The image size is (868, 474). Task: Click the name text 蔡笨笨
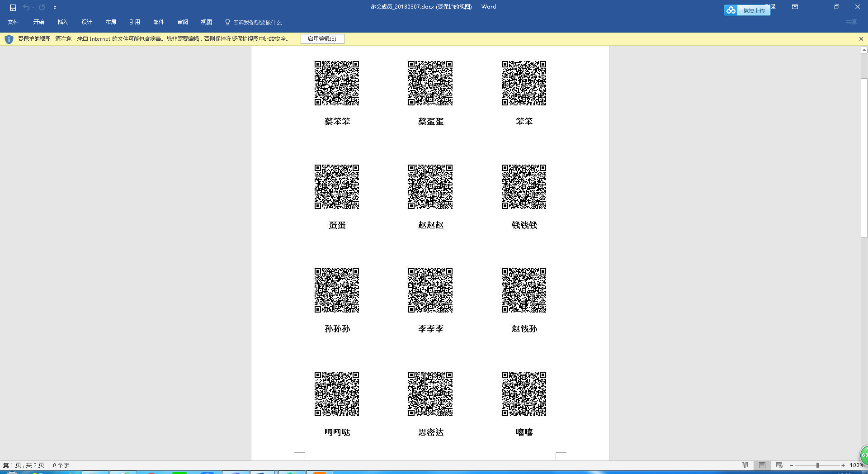337,121
